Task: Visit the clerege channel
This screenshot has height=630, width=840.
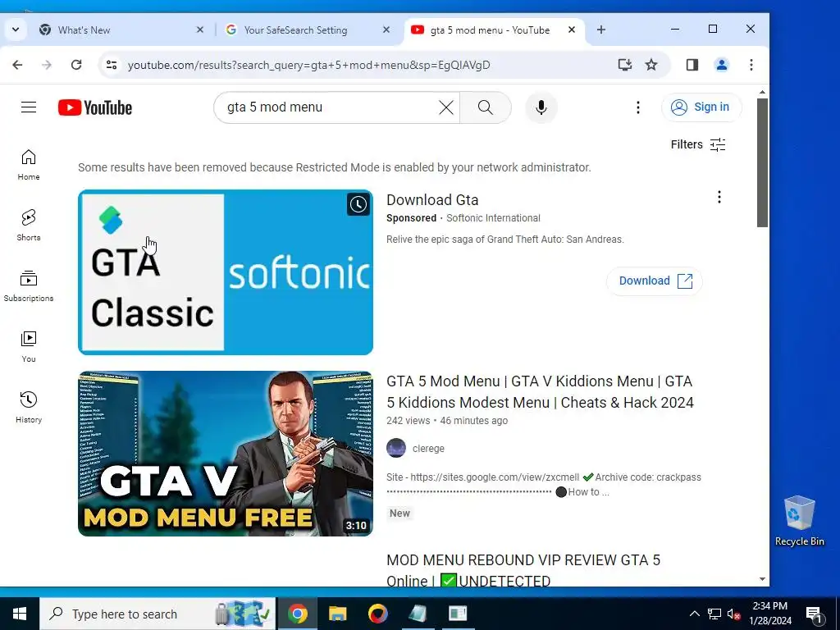Action: (428, 449)
